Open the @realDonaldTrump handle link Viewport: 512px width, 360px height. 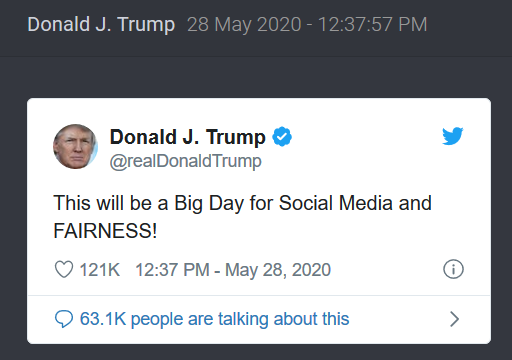tap(186, 161)
